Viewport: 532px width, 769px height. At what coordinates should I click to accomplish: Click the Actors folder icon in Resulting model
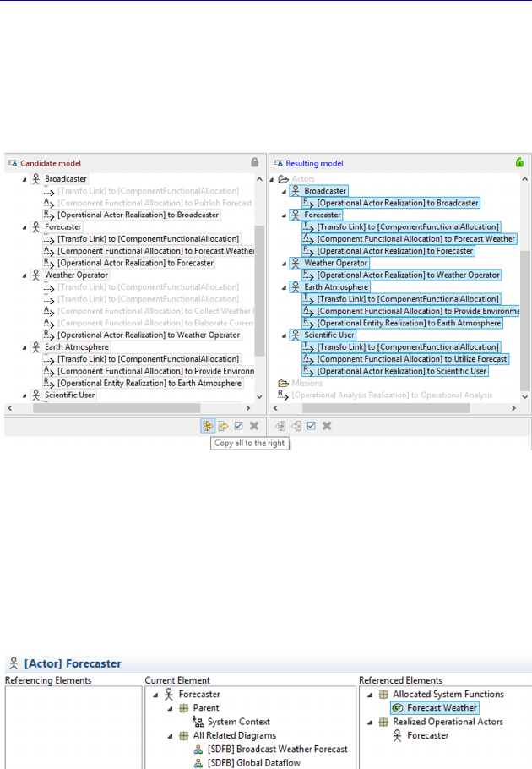point(283,179)
